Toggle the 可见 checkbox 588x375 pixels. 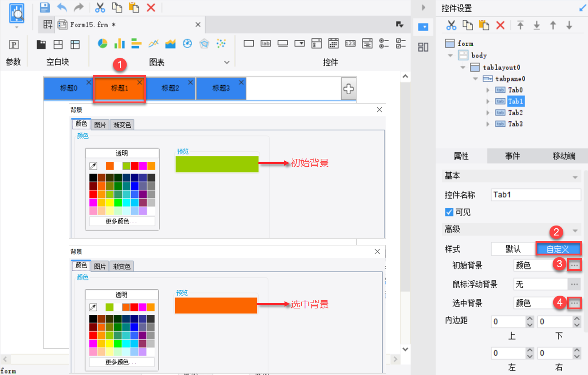click(449, 212)
